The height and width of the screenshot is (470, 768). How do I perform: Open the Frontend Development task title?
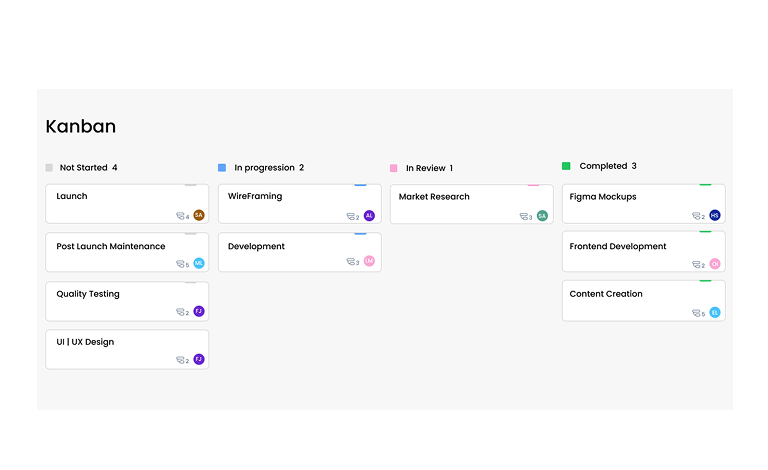click(618, 246)
